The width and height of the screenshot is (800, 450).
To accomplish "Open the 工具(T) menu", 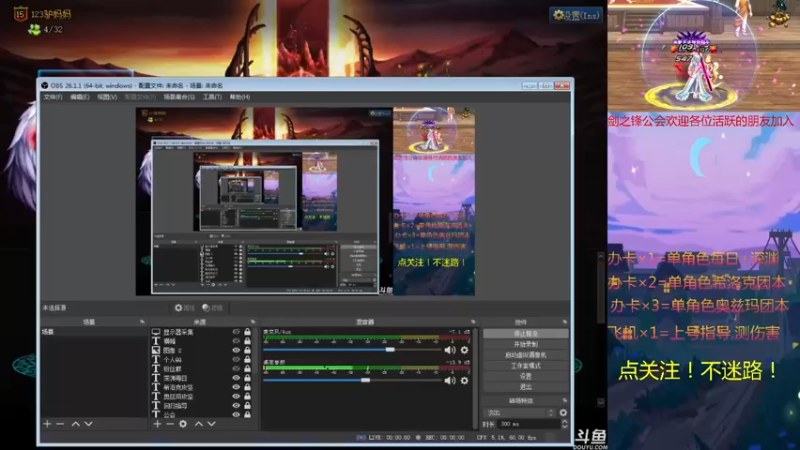I will click(212, 97).
